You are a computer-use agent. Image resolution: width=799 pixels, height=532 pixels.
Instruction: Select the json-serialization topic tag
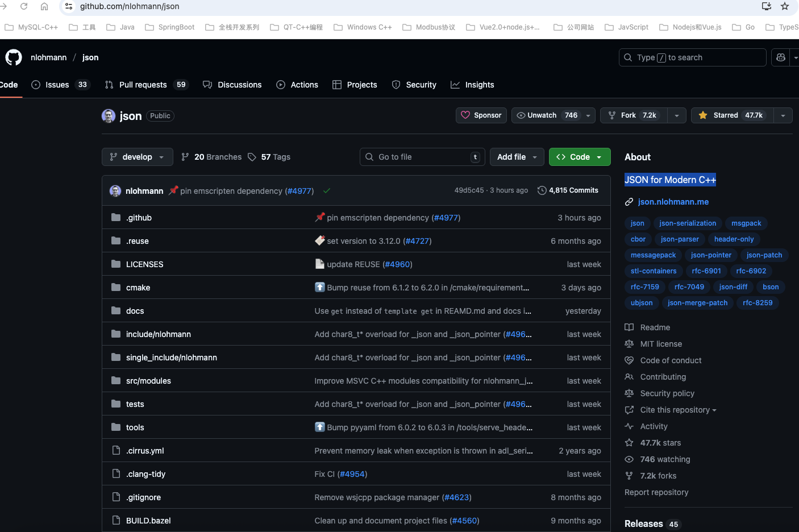coord(688,223)
